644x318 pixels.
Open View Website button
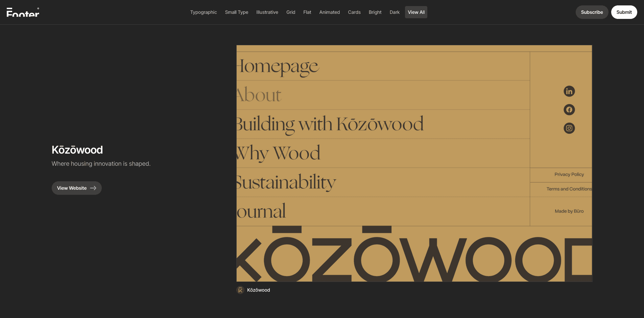77,188
